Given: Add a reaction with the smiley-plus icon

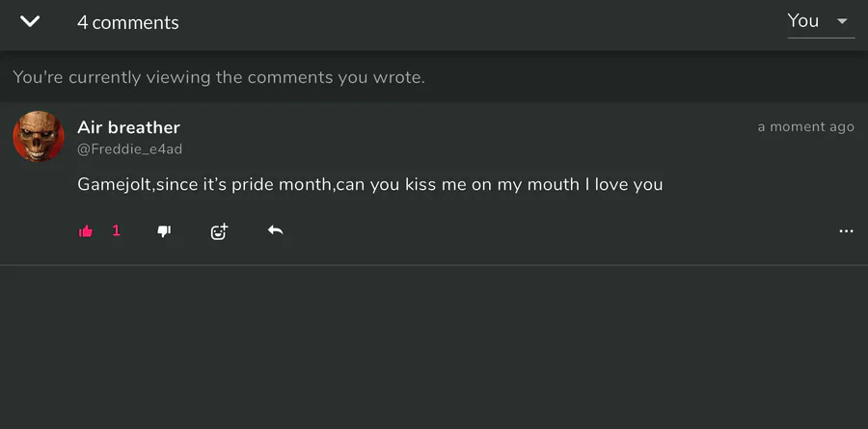Looking at the screenshot, I should click(x=219, y=231).
